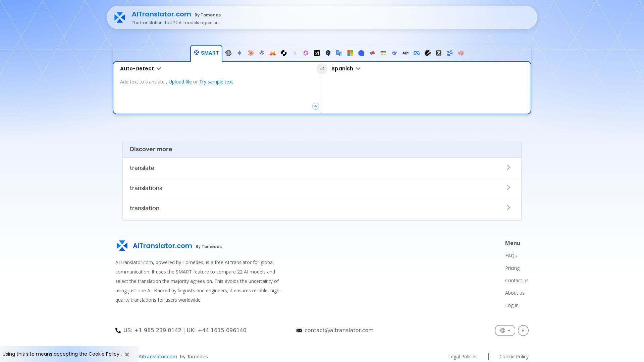Image resolution: width=644 pixels, height=362 pixels.
Task: Select the Meta infinity-logo icon
Action: 417,53
